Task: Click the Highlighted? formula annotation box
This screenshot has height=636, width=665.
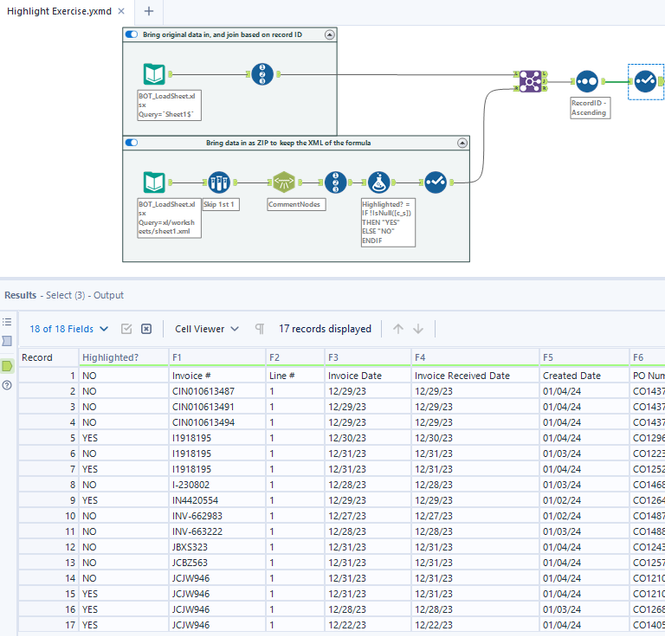Action: (388, 222)
